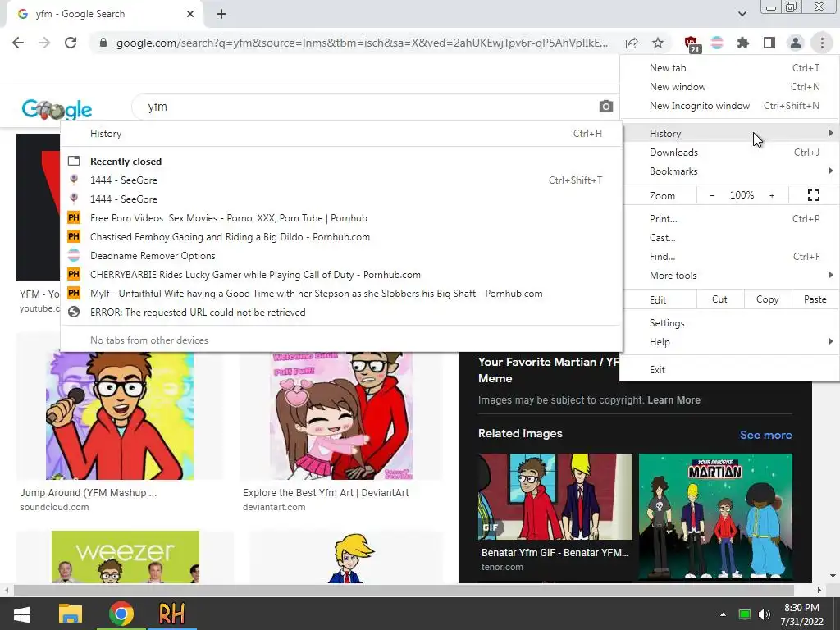Image resolution: width=840 pixels, height=630 pixels.
Task: Open the profile avatar button
Action: pos(796,43)
